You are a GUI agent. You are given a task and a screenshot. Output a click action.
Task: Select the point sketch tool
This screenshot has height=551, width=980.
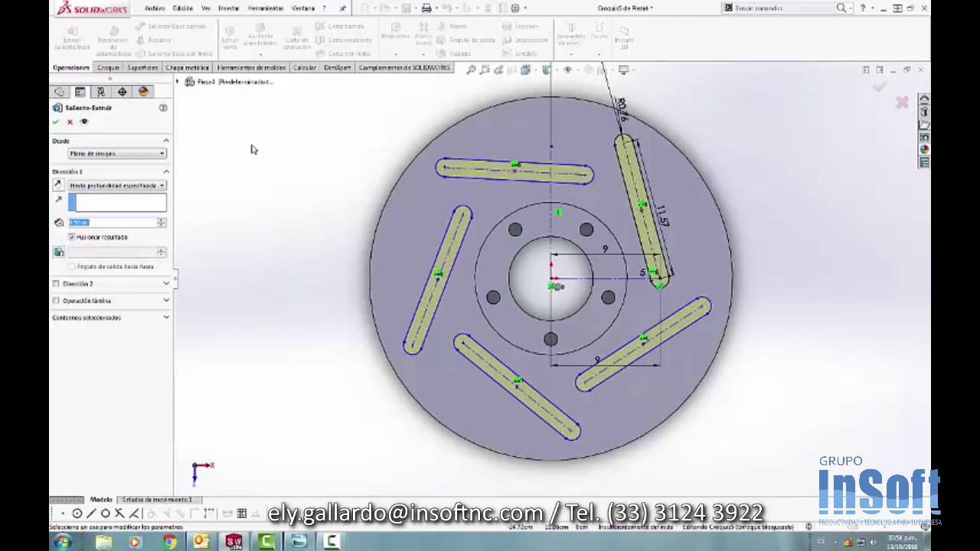[63, 514]
